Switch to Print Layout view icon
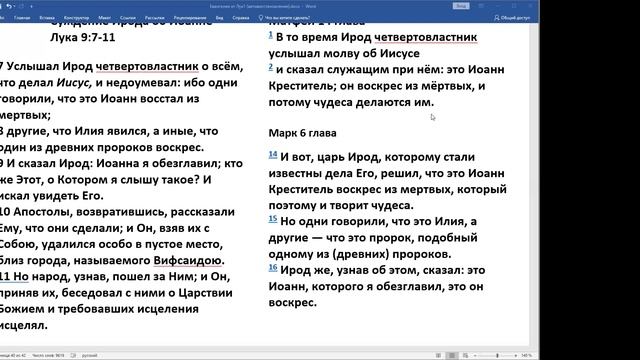Image resolution: width=640 pixels, height=360 pixels. point(452,356)
